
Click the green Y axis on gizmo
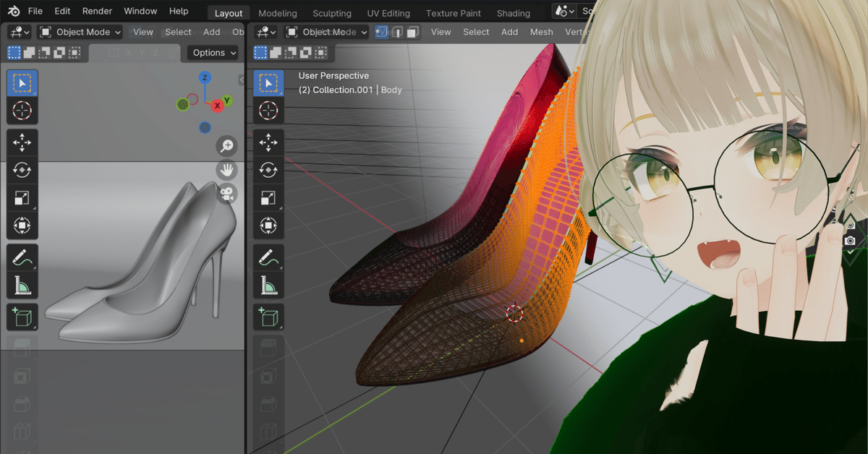227,100
